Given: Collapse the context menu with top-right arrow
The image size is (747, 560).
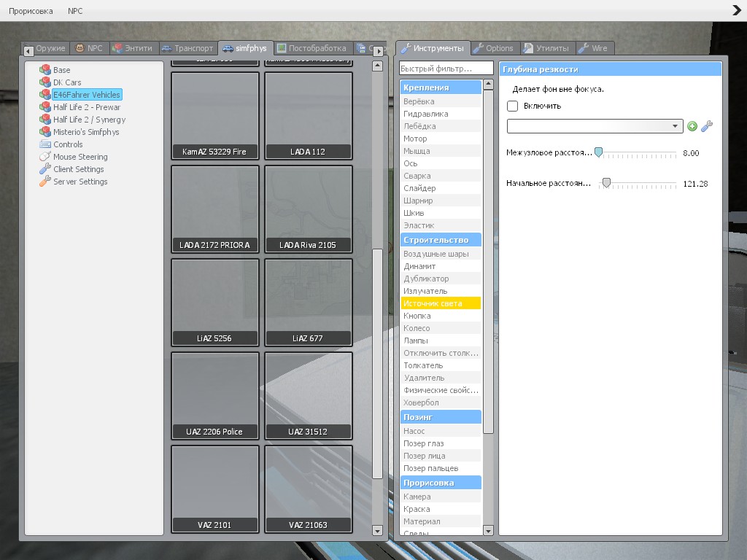Looking at the screenshot, I should click(737, 10).
